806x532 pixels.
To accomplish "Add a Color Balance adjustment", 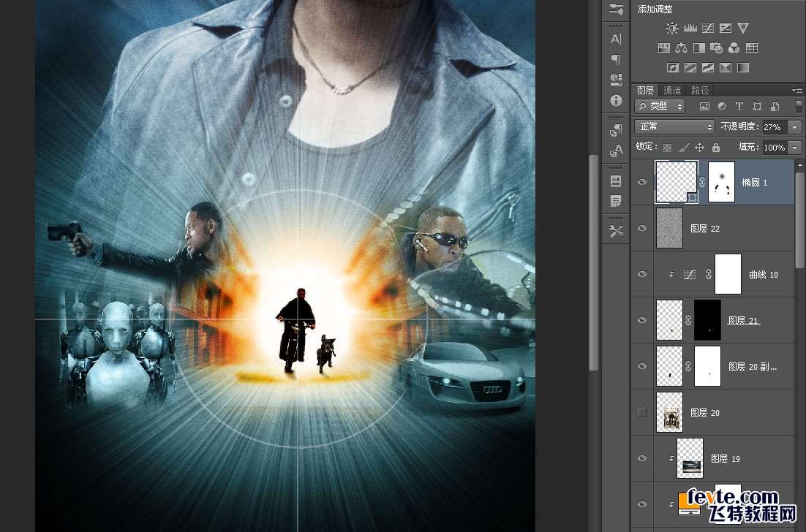I will [681, 48].
